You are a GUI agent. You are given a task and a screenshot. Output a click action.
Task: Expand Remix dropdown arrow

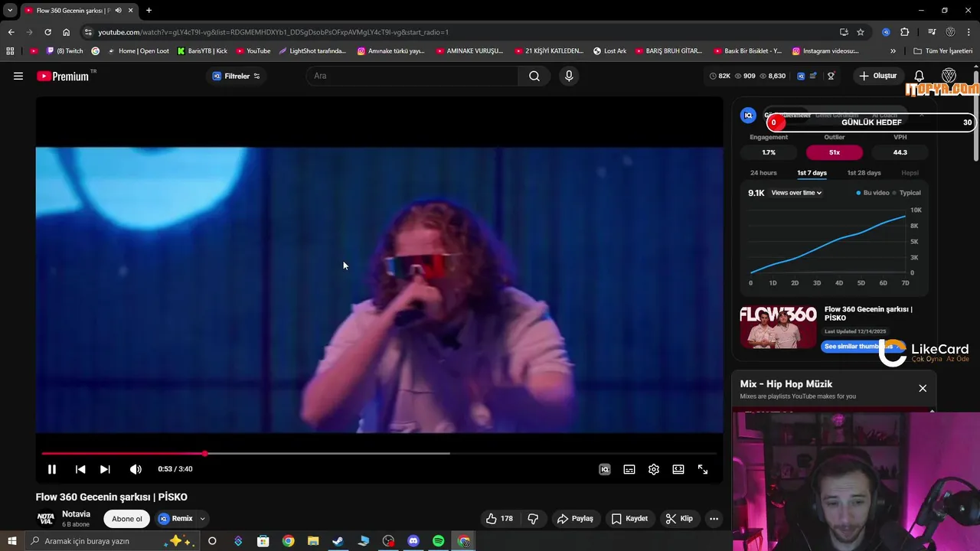coord(202,518)
